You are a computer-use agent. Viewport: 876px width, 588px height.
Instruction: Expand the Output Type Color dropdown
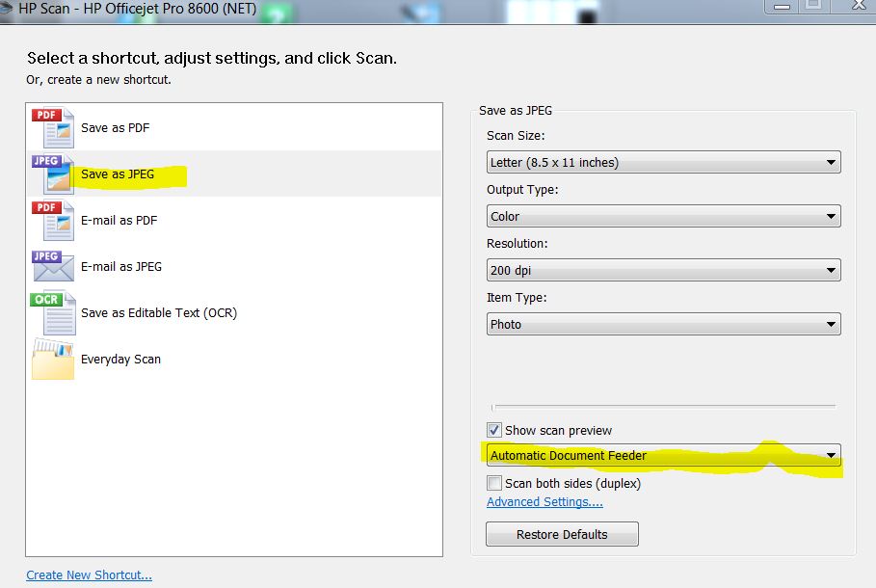pyautogui.click(x=663, y=216)
